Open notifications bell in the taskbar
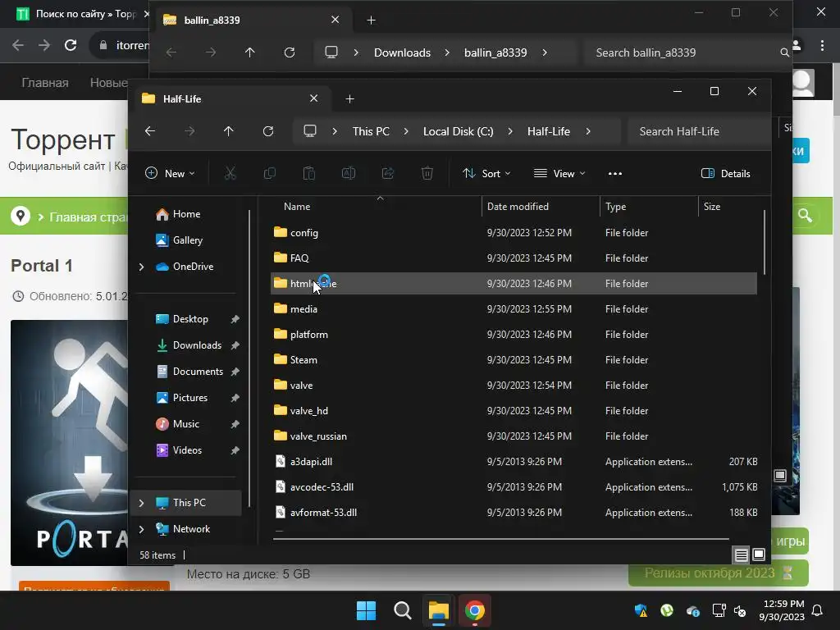Viewport: 840px width, 630px height. pyautogui.click(x=818, y=610)
